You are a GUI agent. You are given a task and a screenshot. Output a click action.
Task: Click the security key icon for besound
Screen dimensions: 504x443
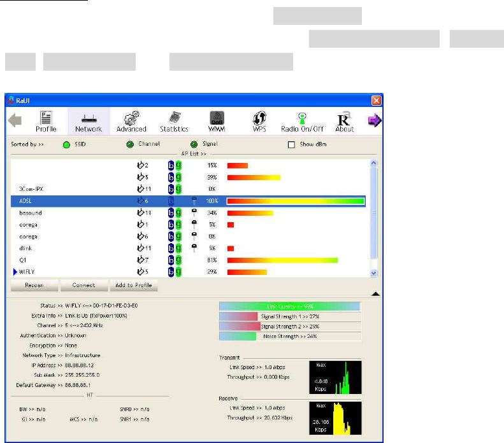(194, 212)
